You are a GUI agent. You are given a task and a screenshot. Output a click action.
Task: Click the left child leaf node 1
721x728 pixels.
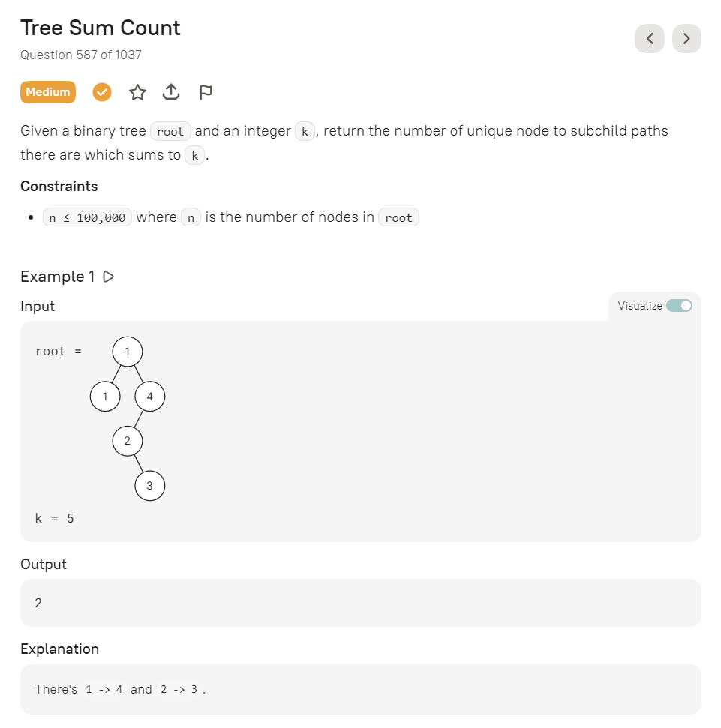pyautogui.click(x=105, y=397)
